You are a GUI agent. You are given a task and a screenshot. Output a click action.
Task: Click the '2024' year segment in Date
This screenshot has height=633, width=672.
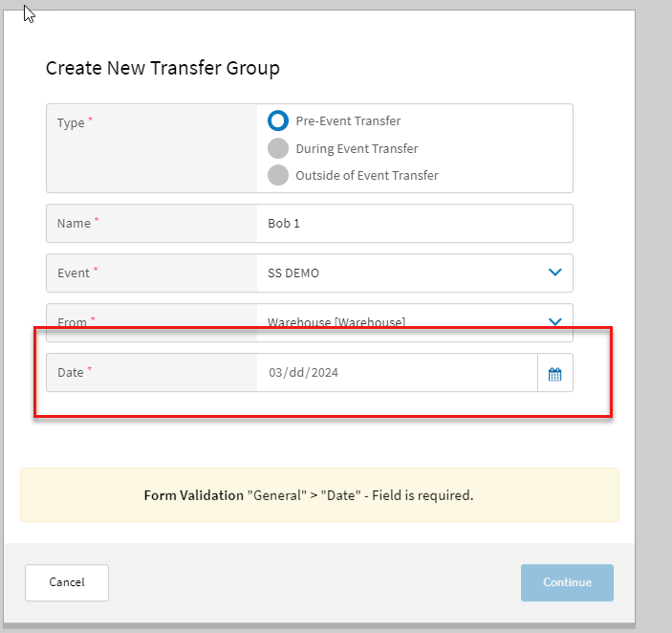point(324,373)
